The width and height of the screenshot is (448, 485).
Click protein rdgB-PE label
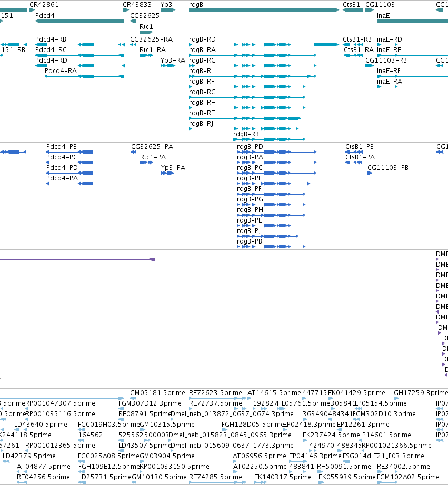coord(250,220)
